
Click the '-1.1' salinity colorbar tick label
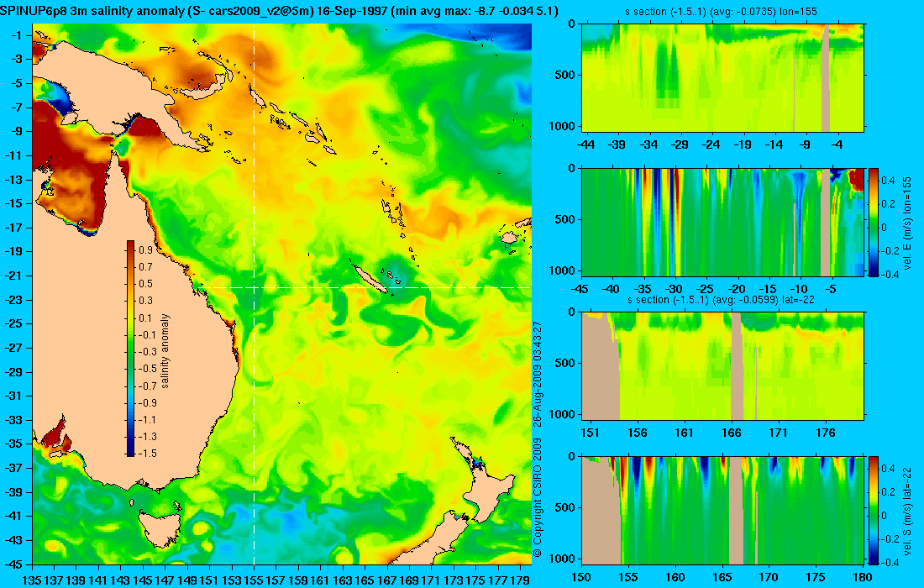147,419
